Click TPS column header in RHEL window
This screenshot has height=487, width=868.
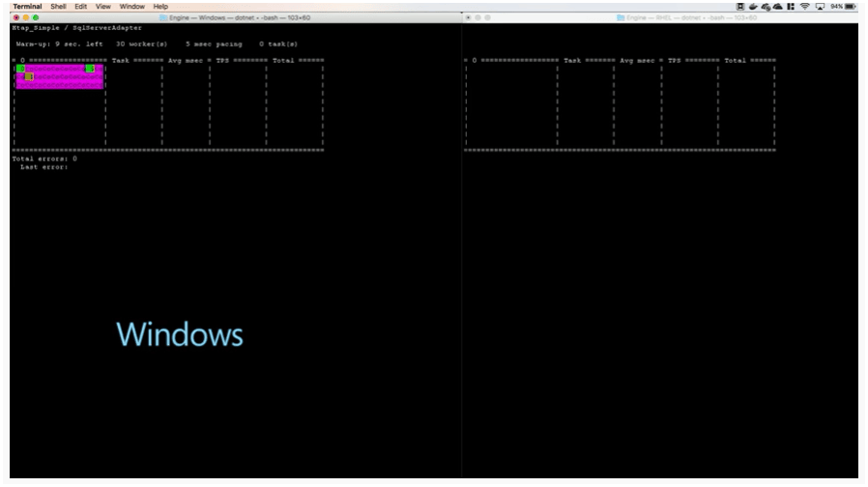[x=675, y=60]
